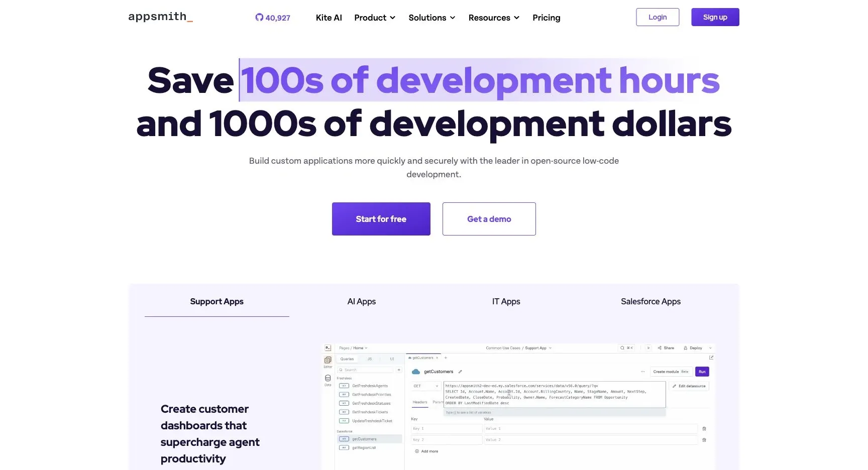Viewport: 868px width, 470px height.
Task: Click the Login button
Action: tap(658, 17)
